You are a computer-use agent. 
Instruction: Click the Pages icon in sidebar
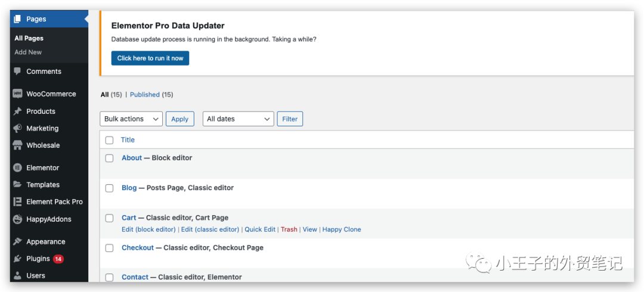(17, 19)
